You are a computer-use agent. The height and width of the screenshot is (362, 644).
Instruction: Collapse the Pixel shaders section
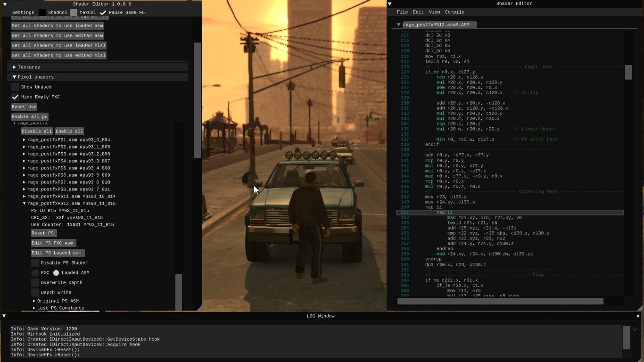click(97, 77)
